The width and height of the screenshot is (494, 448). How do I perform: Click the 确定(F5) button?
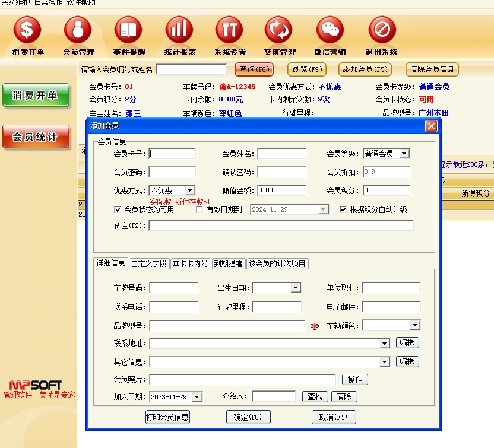click(x=248, y=417)
